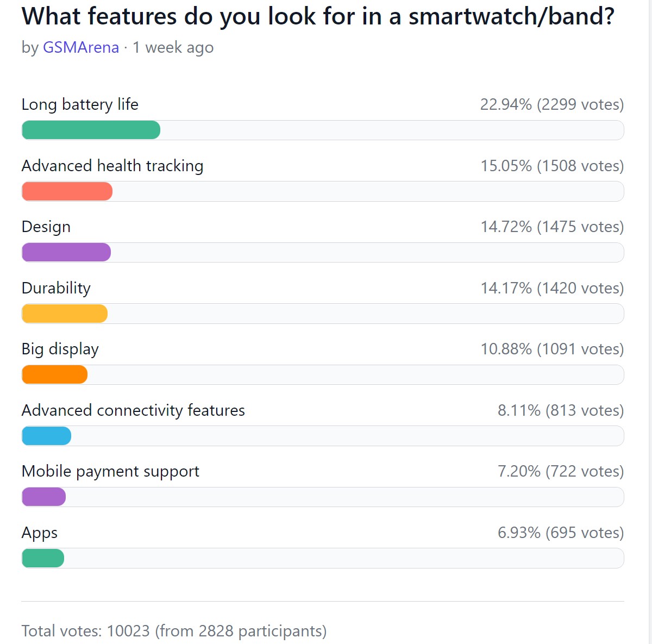This screenshot has height=644, width=652.
Task: Click the purple Design result bar
Action: point(66,253)
